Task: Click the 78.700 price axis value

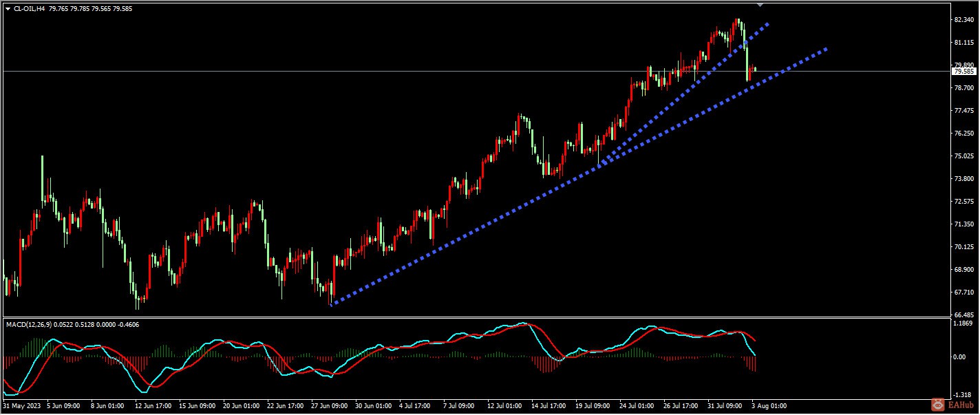Action: click(x=963, y=88)
